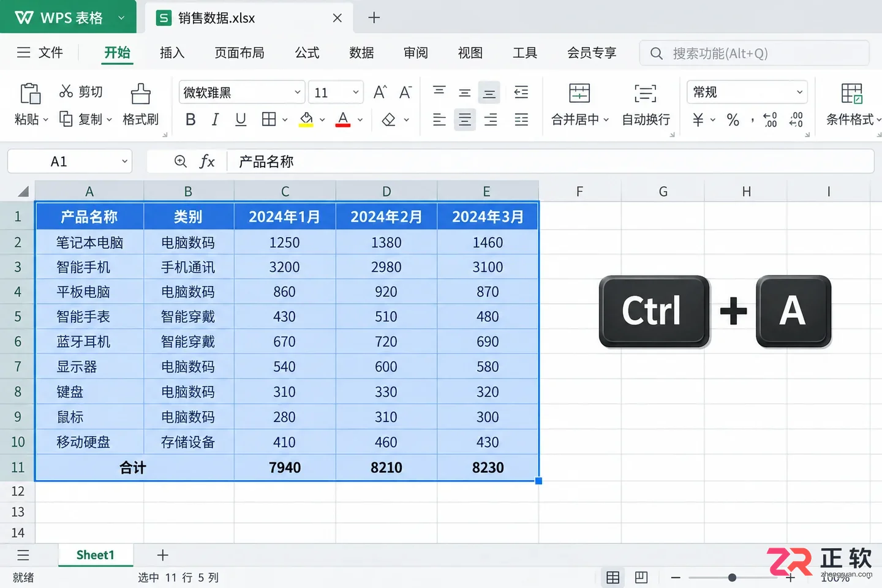The width and height of the screenshot is (882, 588).
Task: Toggle Underline formatting
Action: pyautogui.click(x=241, y=119)
